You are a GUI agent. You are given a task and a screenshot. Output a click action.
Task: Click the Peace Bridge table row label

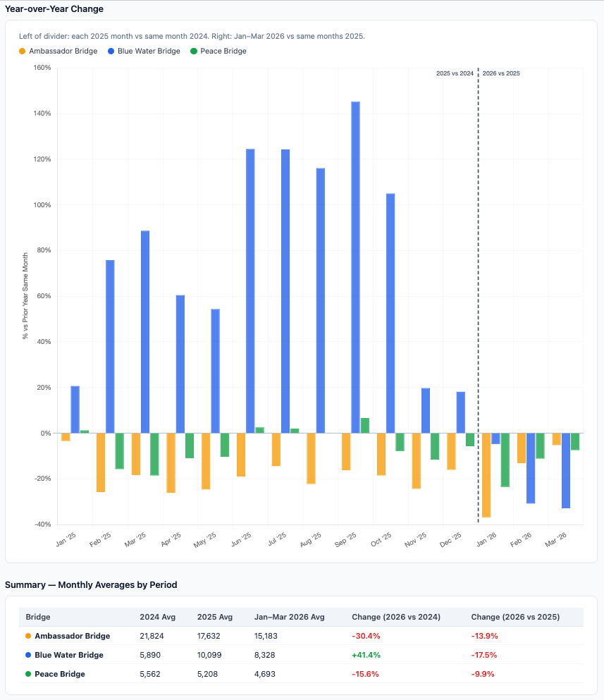point(60,674)
